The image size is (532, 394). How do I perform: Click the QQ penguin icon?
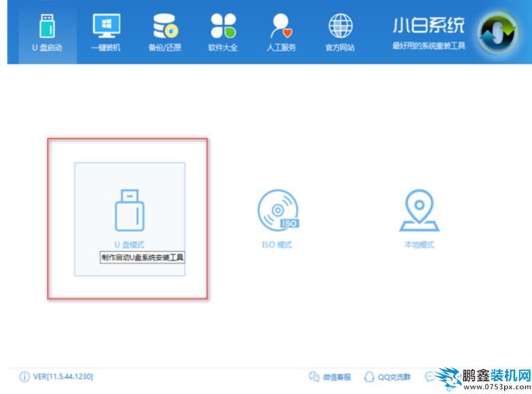[x=369, y=377]
